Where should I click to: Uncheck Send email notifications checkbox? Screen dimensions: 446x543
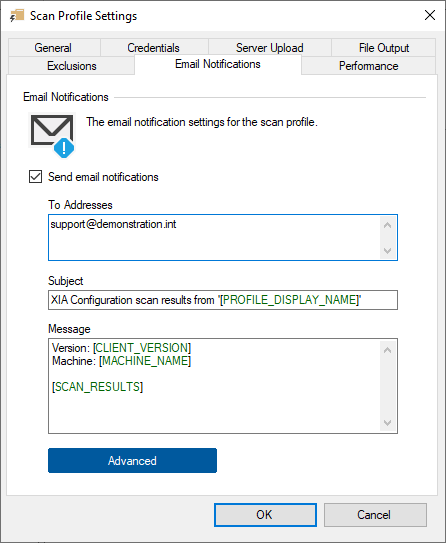point(35,177)
